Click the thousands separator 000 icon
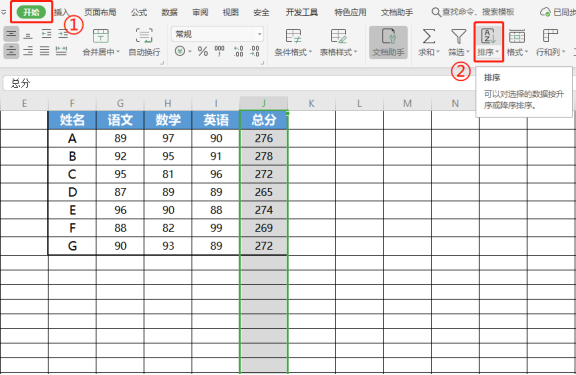Screen dimensions: 576x375 pyautogui.click(x=220, y=51)
